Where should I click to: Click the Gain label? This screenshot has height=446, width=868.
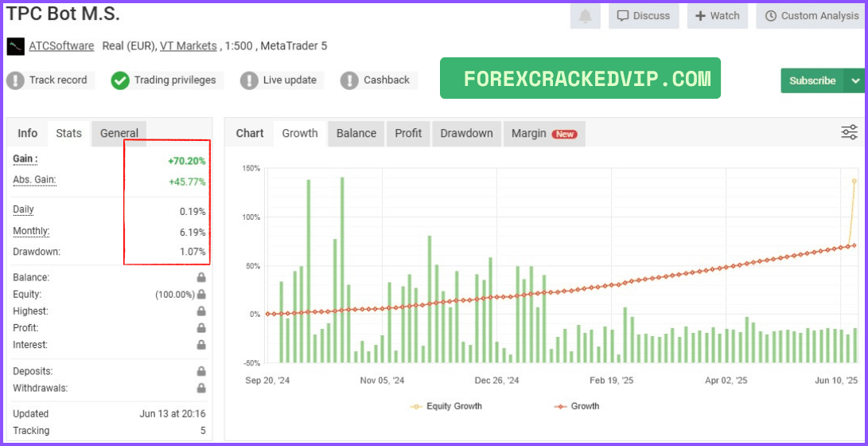[25, 159]
